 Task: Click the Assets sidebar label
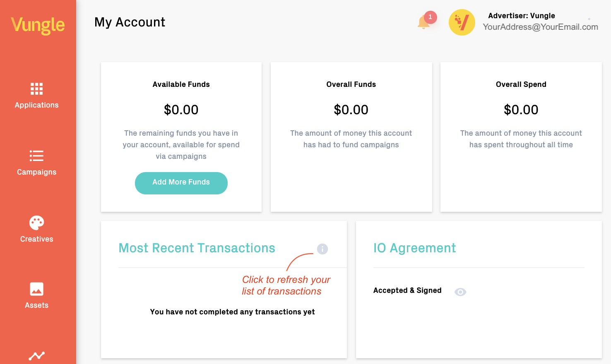(36, 305)
